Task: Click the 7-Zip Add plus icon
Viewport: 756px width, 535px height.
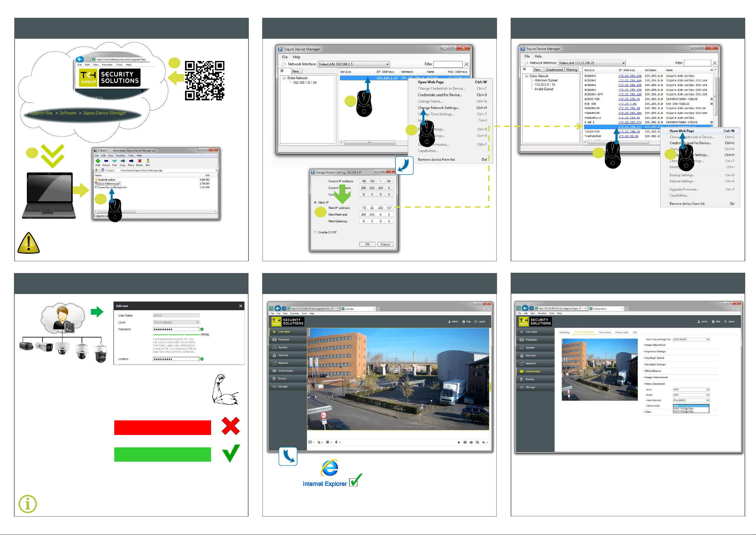Action: [97, 161]
